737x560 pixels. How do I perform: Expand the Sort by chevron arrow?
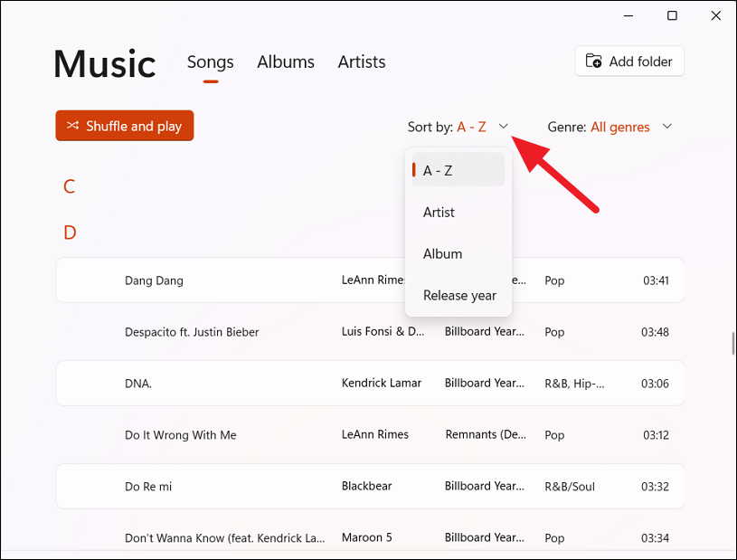504,127
